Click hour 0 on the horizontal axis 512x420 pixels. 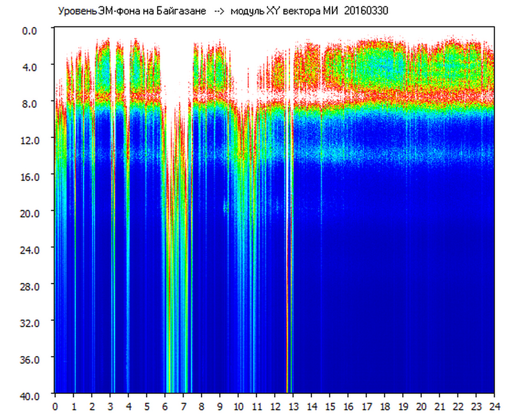pos(55,406)
